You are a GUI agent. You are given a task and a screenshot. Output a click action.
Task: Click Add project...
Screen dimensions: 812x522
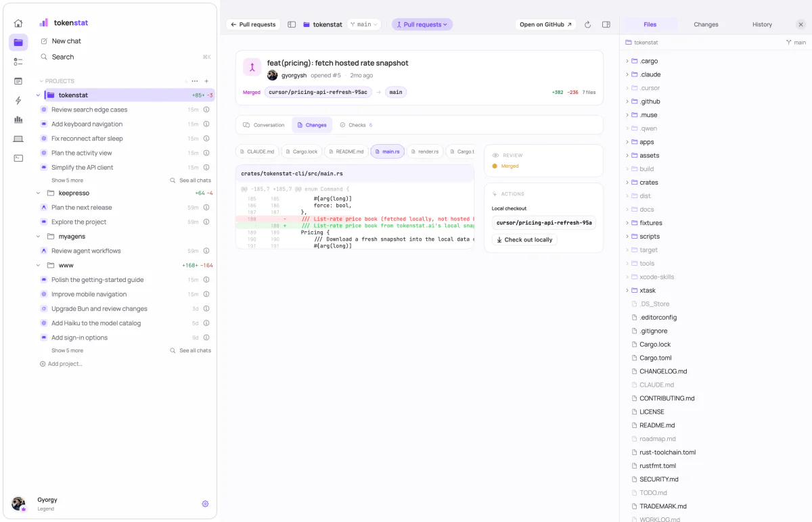(x=61, y=364)
